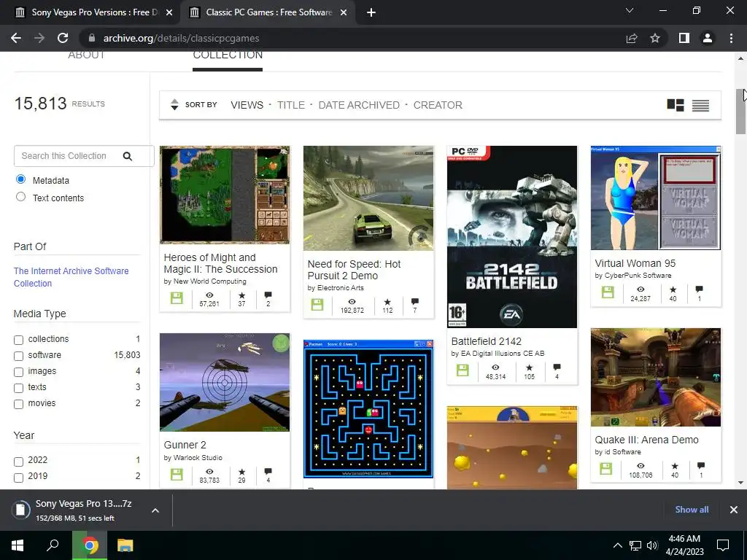Click the page vertical scrollbar thumb
The height and width of the screenshot is (560, 747).
click(740, 112)
